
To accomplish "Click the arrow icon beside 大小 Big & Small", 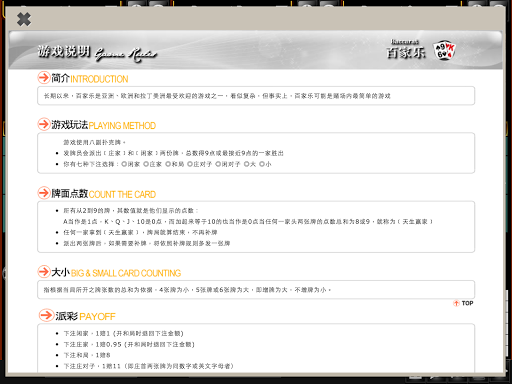I will (44, 272).
